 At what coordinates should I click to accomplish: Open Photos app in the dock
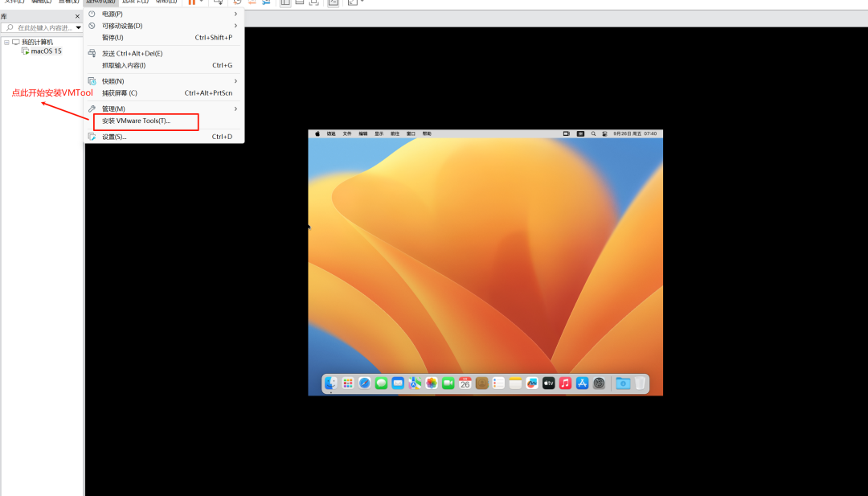point(432,383)
